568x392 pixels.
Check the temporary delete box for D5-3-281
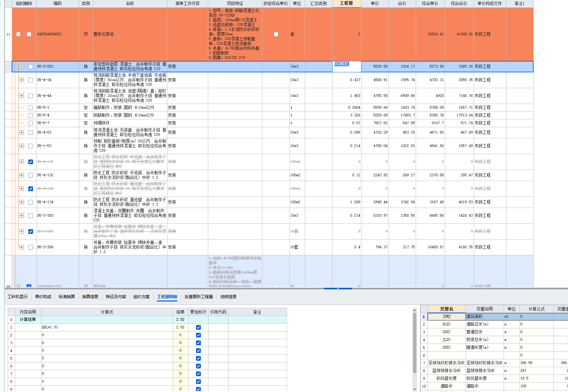click(31, 67)
